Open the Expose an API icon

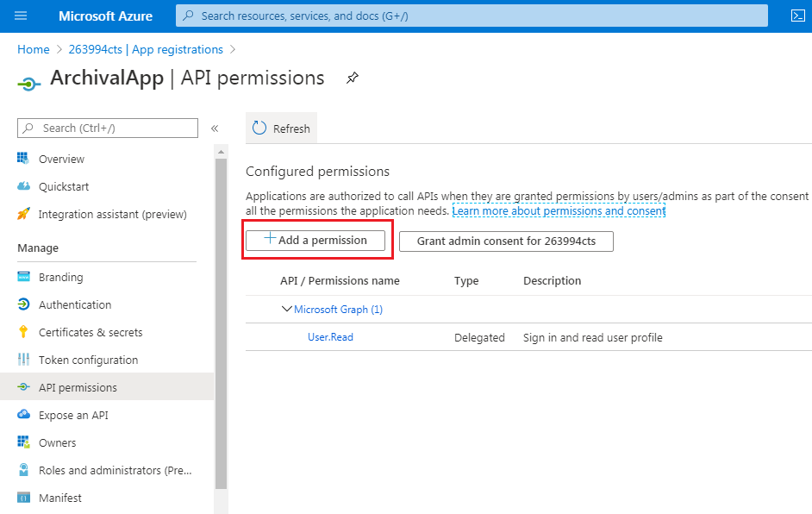click(x=24, y=415)
